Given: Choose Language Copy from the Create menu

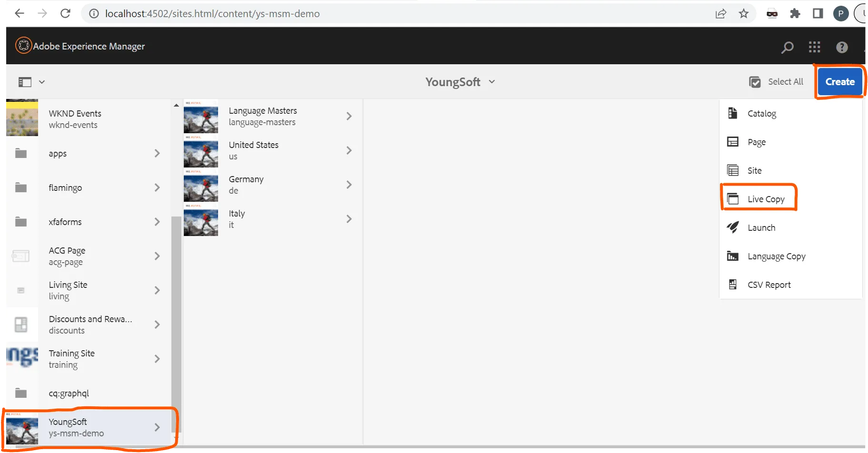Looking at the screenshot, I should click(790, 256).
